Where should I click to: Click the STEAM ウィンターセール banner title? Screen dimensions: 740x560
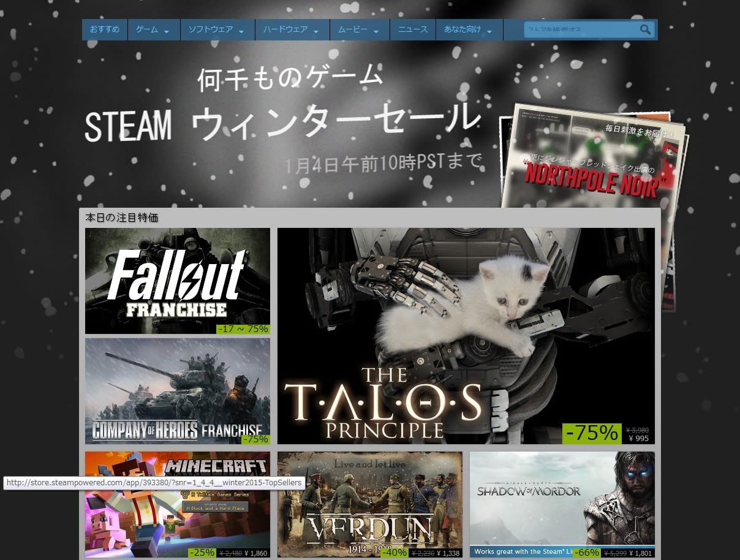[282, 123]
